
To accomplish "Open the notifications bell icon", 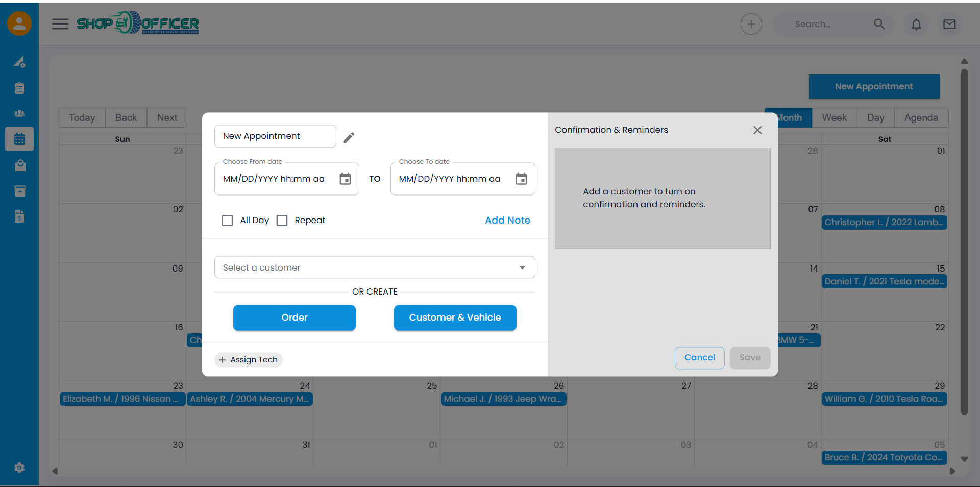I will [916, 24].
